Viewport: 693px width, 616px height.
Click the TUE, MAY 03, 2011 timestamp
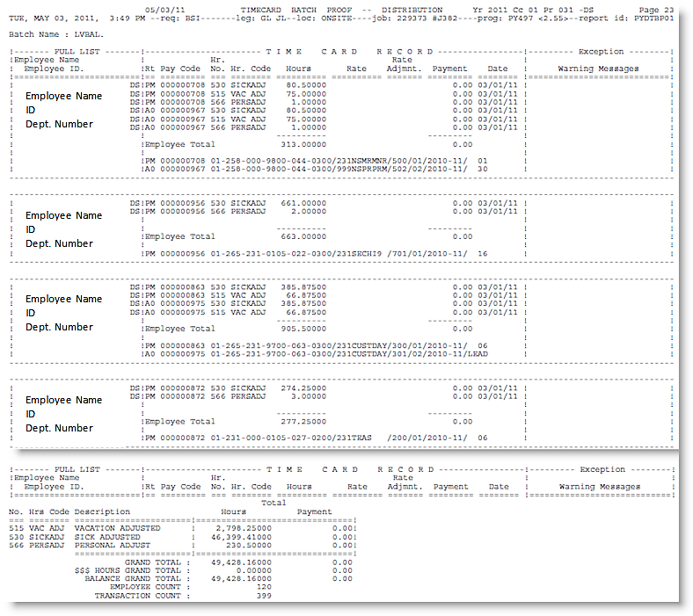(x=55, y=17)
